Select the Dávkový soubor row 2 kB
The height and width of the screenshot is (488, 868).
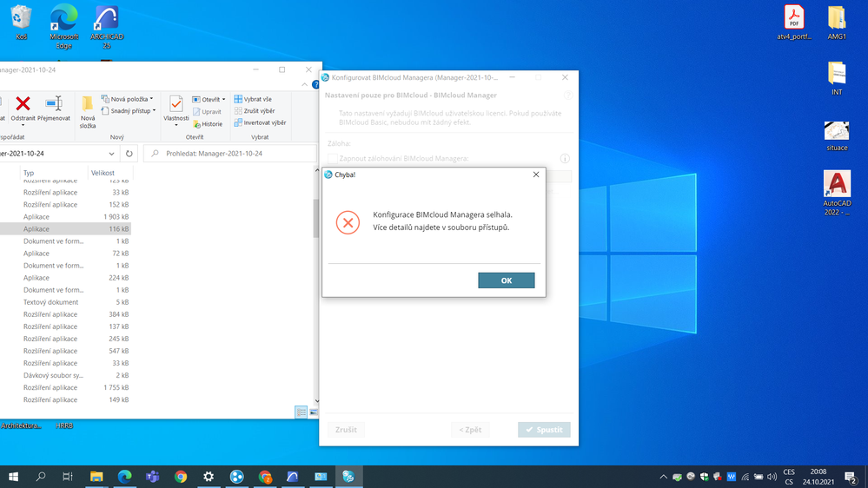[x=65, y=375]
